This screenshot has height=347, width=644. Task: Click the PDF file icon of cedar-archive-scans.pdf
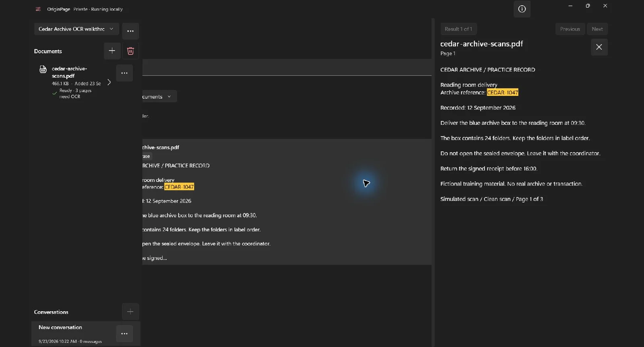[43, 69]
